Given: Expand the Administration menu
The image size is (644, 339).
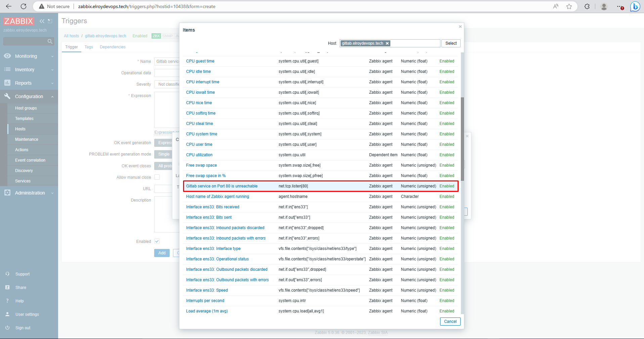Looking at the screenshot, I should click(x=29, y=193).
